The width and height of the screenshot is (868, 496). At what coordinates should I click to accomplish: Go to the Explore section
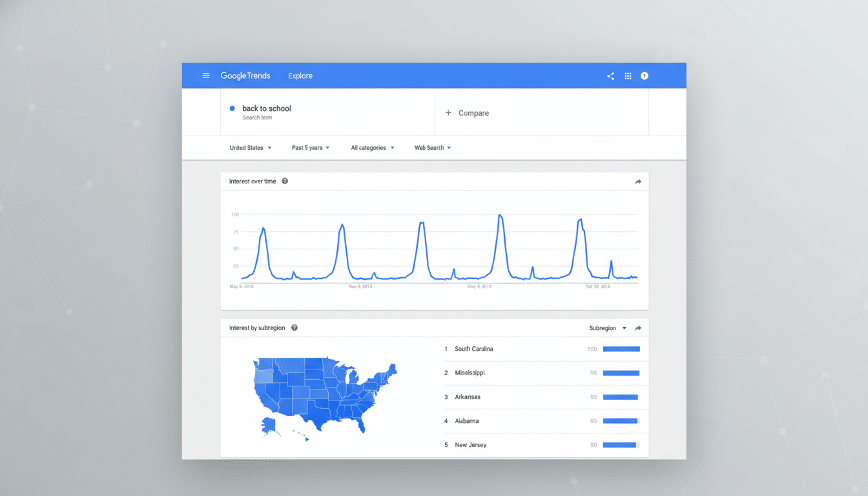point(300,76)
